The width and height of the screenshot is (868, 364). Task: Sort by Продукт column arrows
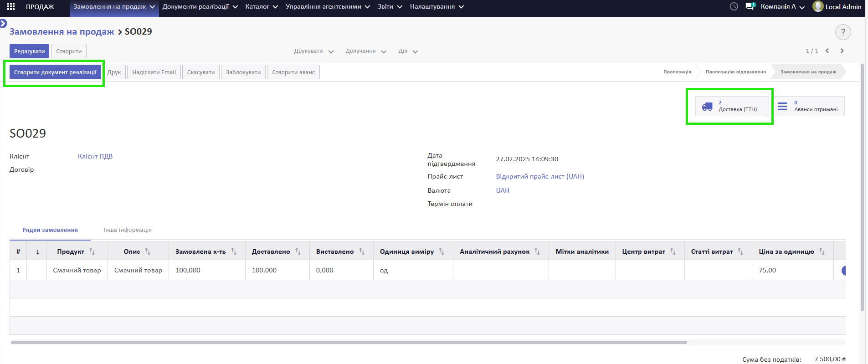(x=92, y=251)
